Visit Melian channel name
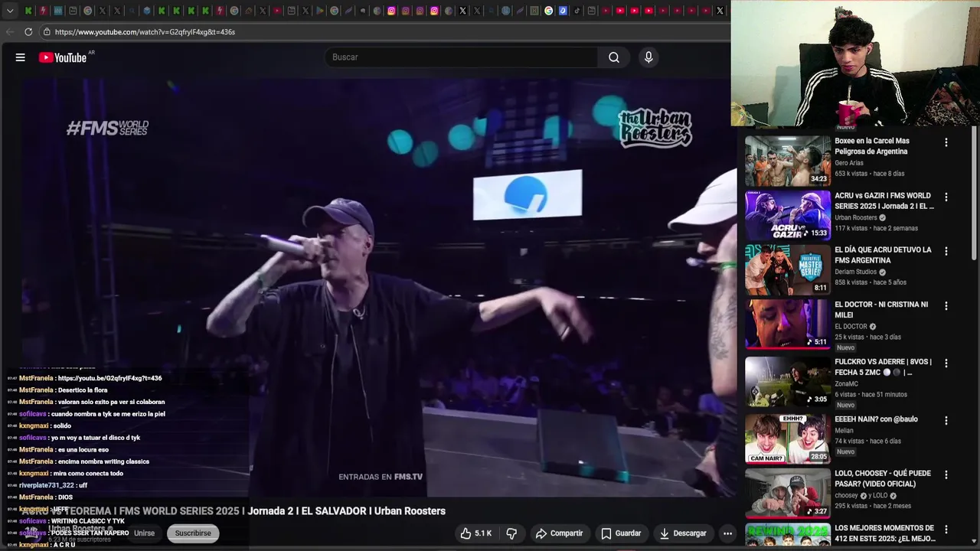This screenshot has height=551, width=980. pos(844,430)
